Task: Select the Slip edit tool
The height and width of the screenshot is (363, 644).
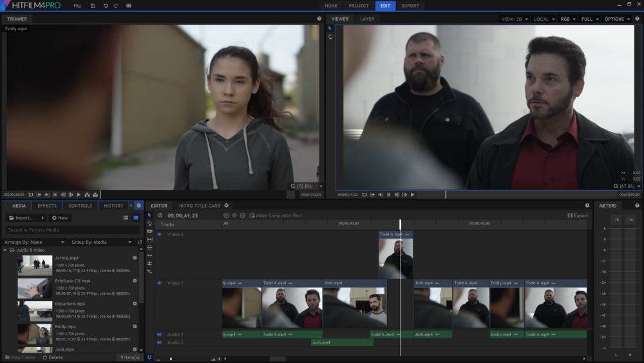Action: point(149,239)
